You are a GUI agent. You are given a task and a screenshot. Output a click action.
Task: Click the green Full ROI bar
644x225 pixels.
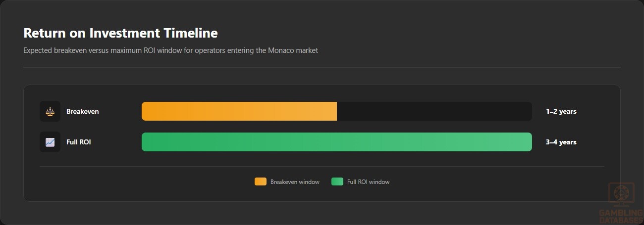coord(337,142)
